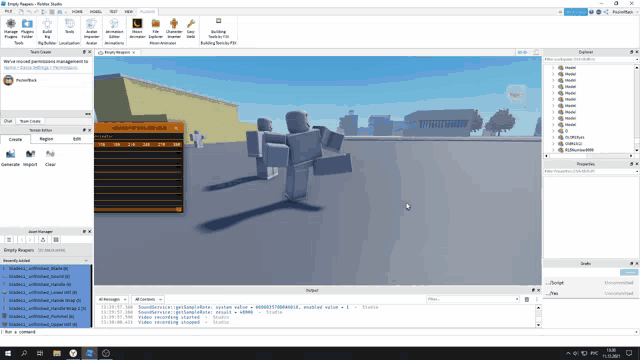Open File Explorer from the taskbar

click(x=57, y=353)
